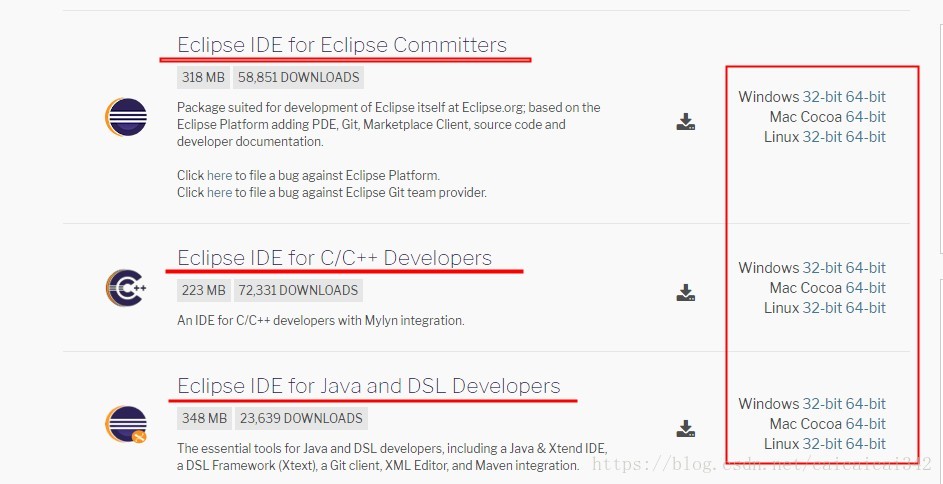Download Mac Cocoa 64-bit for C/C++ Developers
The height and width of the screenshot is (484, 943).
coord(865,287)
